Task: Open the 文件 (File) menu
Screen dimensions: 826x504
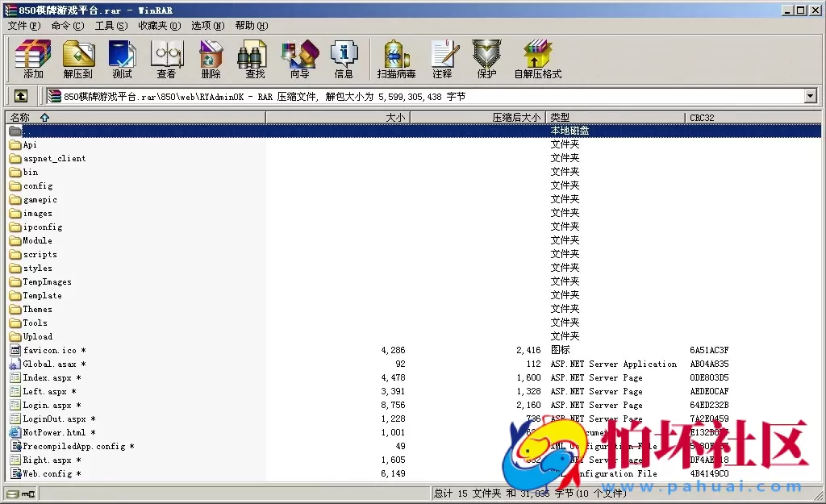Action: (23, 26)
